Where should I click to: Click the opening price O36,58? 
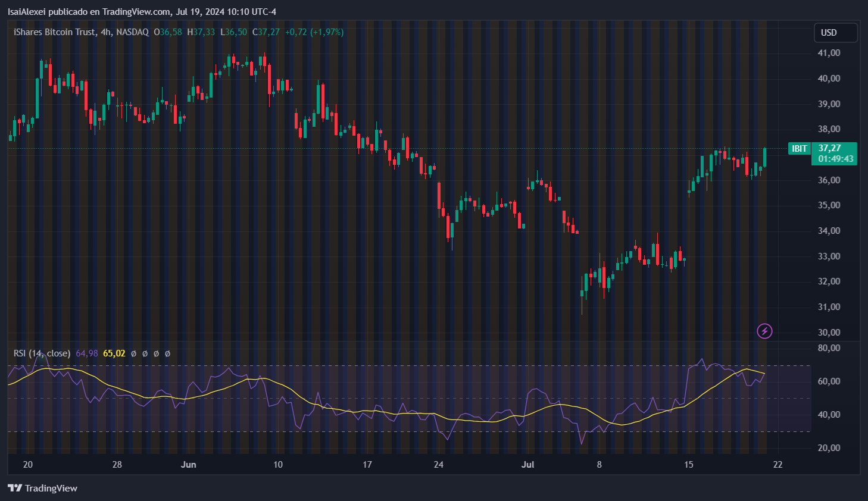point(168,32)
